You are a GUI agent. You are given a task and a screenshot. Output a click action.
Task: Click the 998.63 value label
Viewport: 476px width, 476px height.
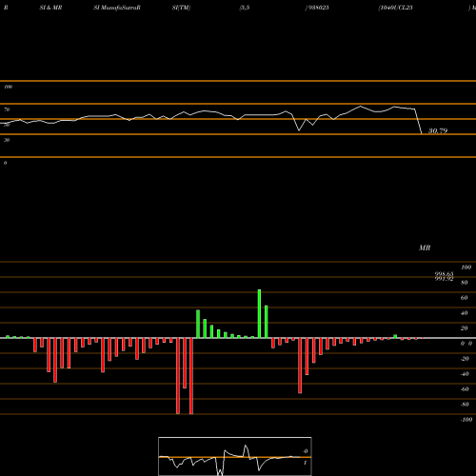point(444,274)
